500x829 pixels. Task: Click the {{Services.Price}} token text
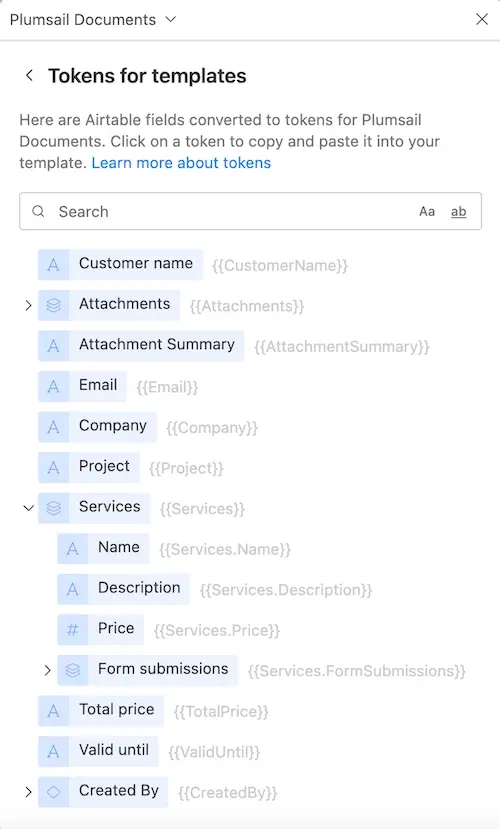point(217,631)
